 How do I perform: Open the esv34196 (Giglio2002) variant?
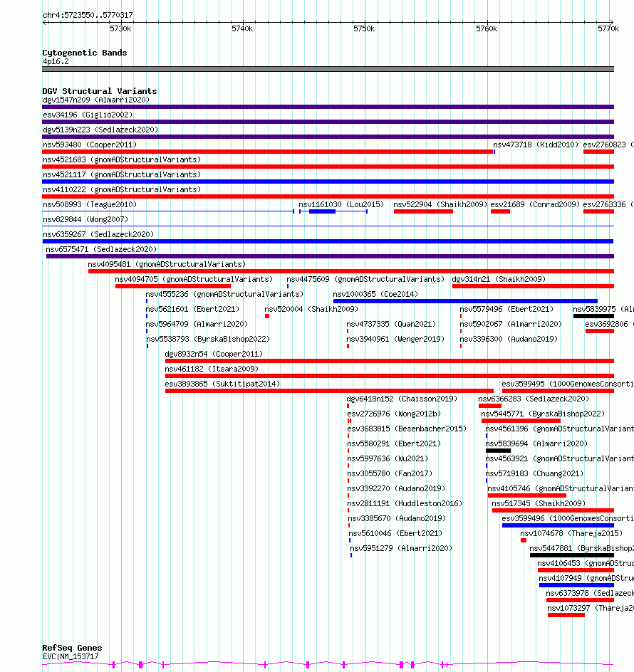88,115
